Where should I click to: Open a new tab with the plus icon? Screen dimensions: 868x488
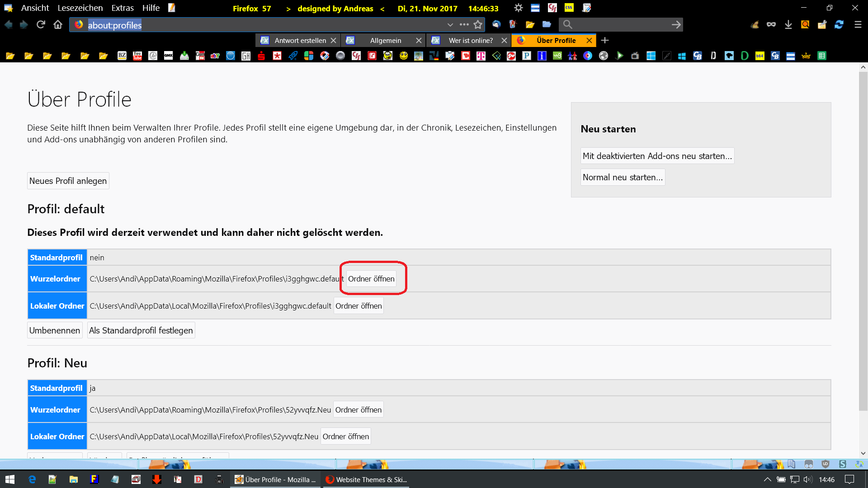tap(605, 40)
